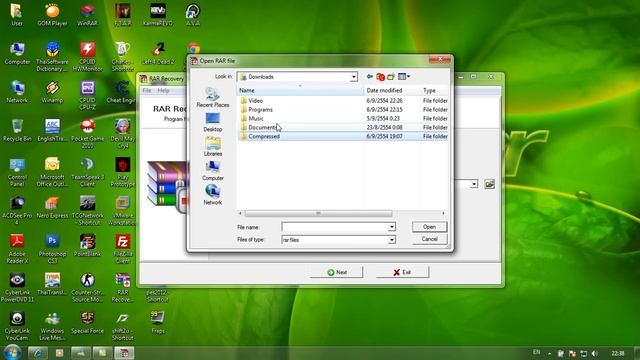The width and height of the screenshot is (640, 360).
Task: Click the EN language indicator in taskbar
Action: point(536,352)
